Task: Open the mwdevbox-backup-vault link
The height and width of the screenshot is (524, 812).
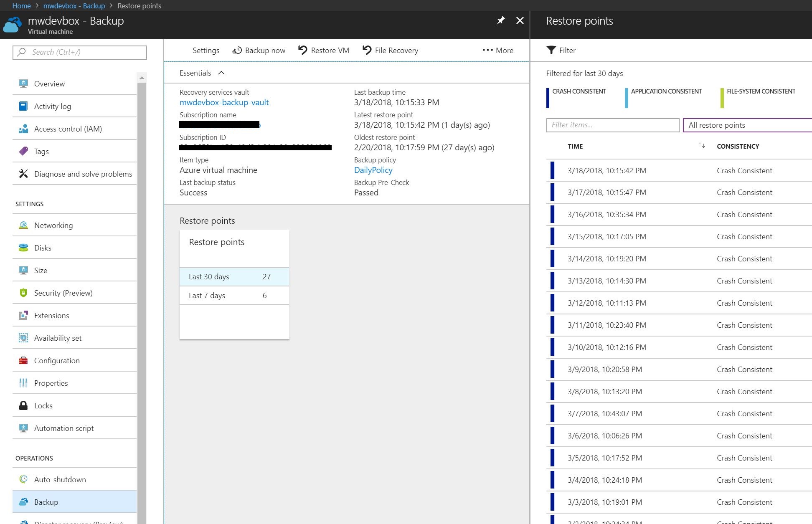Action: click(x=224, y=102)
